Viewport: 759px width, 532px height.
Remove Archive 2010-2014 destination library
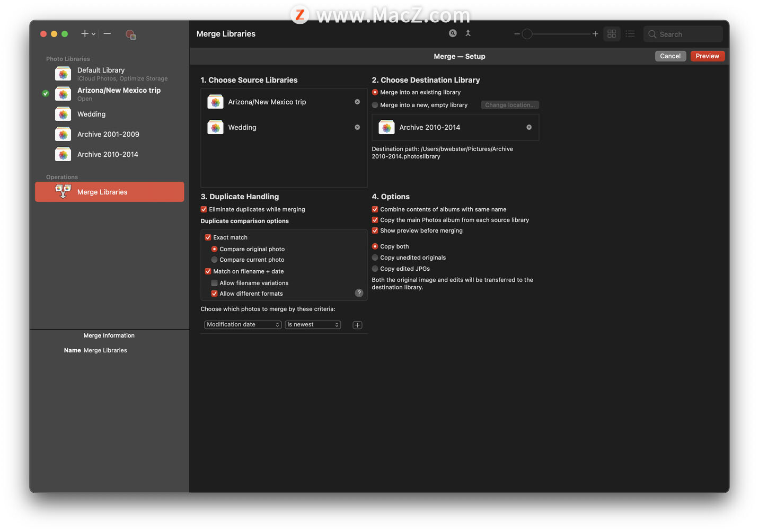point(529,127)
